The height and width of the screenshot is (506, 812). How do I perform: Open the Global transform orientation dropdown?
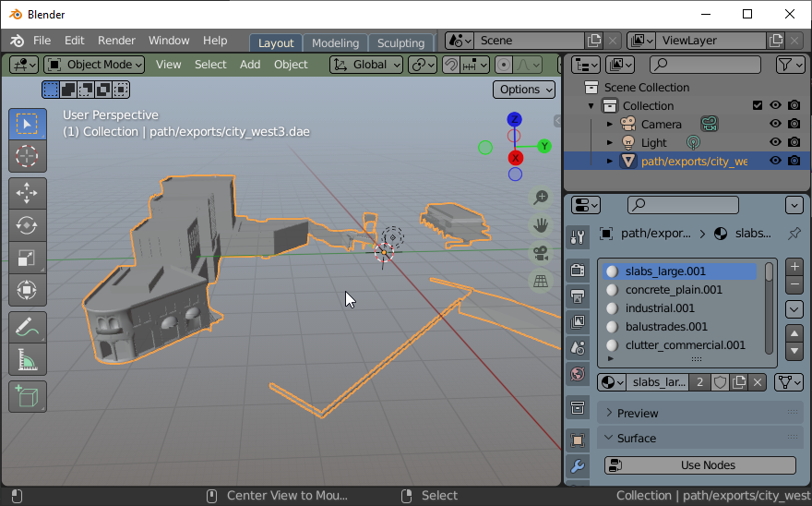pos(366,65)
